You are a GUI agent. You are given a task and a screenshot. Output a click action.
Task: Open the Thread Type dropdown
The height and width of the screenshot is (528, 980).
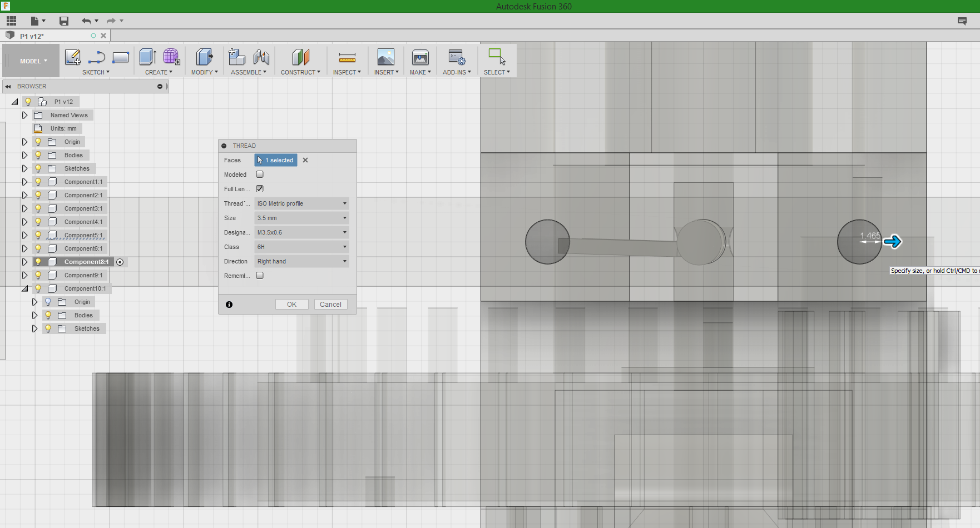(x=302, y=203)
